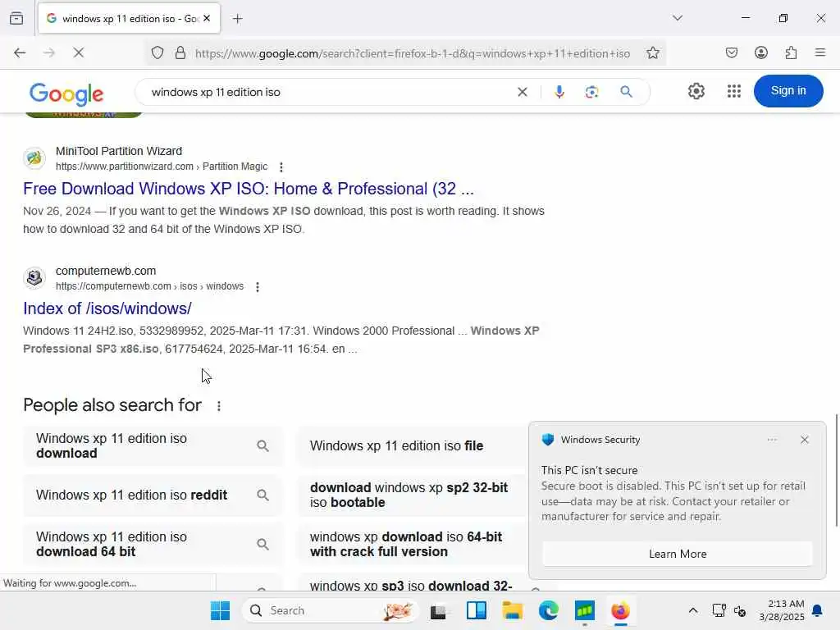Image resolution: width=840 pixels, height=630 pixels.
Task: Click the Sign in button
Action: coord(788,91)
